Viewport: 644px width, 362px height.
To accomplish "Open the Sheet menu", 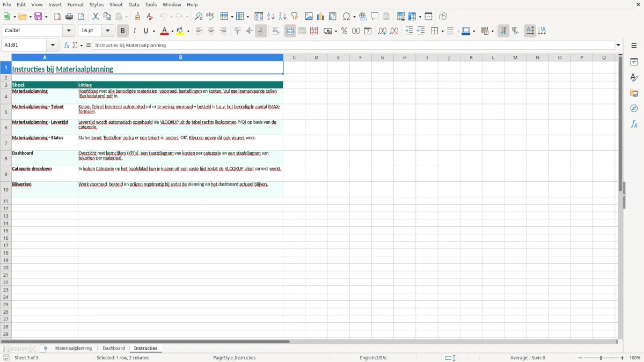I will click(x=116, y=4).
